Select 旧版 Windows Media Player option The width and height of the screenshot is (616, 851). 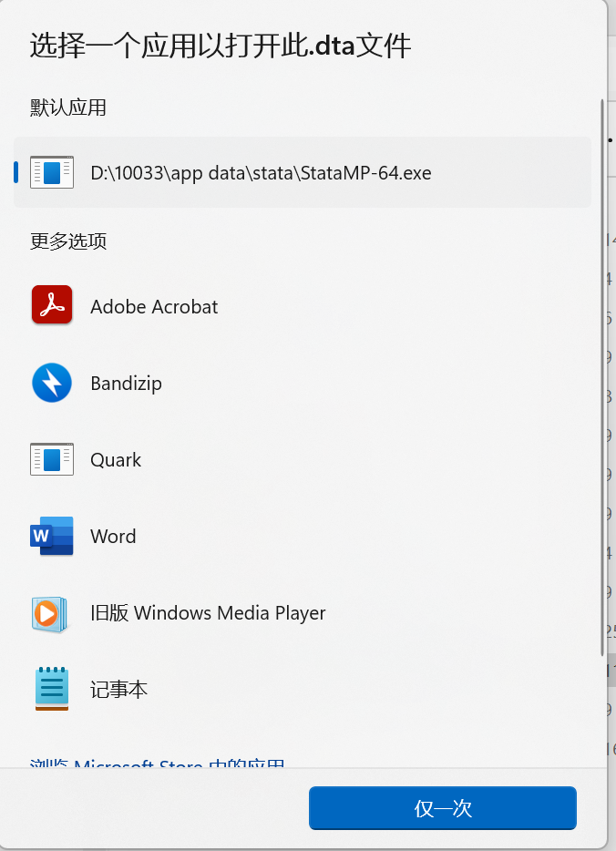tap(208, 613)
